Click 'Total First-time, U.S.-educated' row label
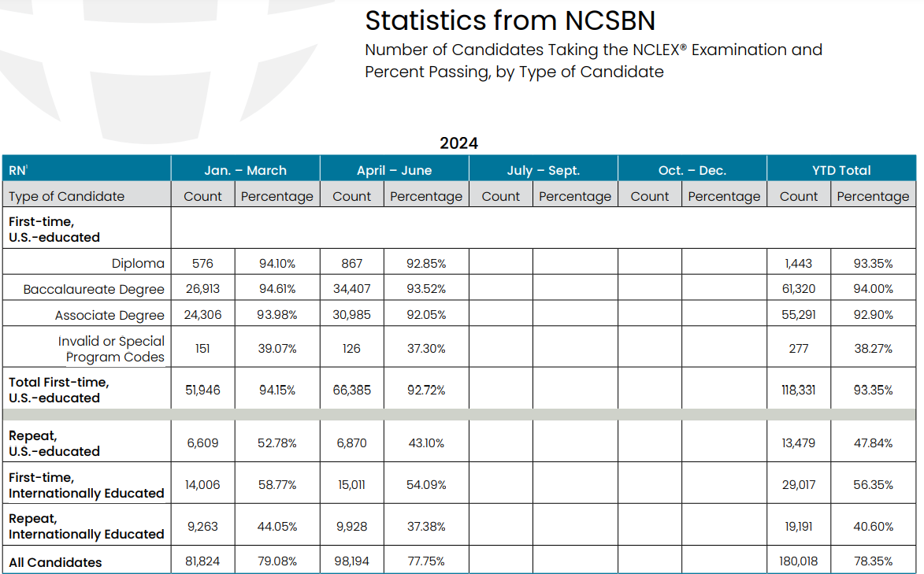 [x=59, y=390]
